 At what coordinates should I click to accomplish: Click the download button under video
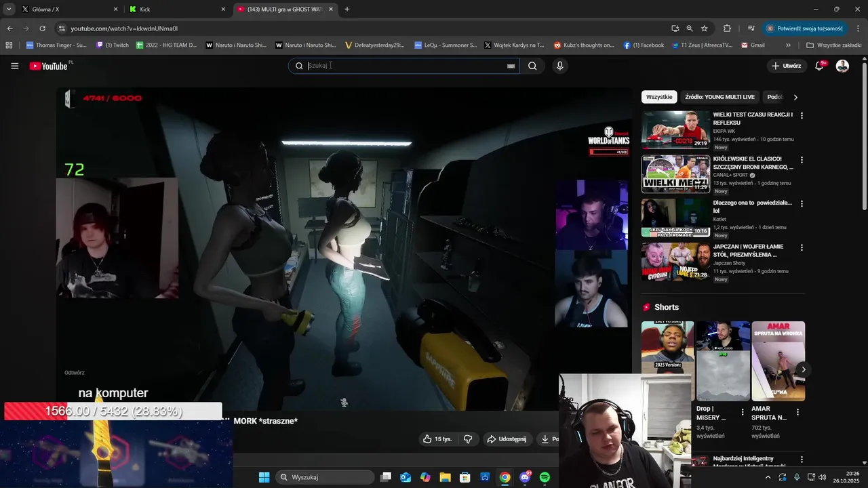tap(549, 439)
